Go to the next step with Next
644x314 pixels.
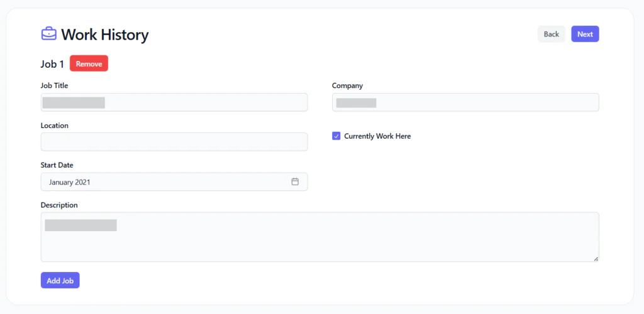[x=585, y=34]
